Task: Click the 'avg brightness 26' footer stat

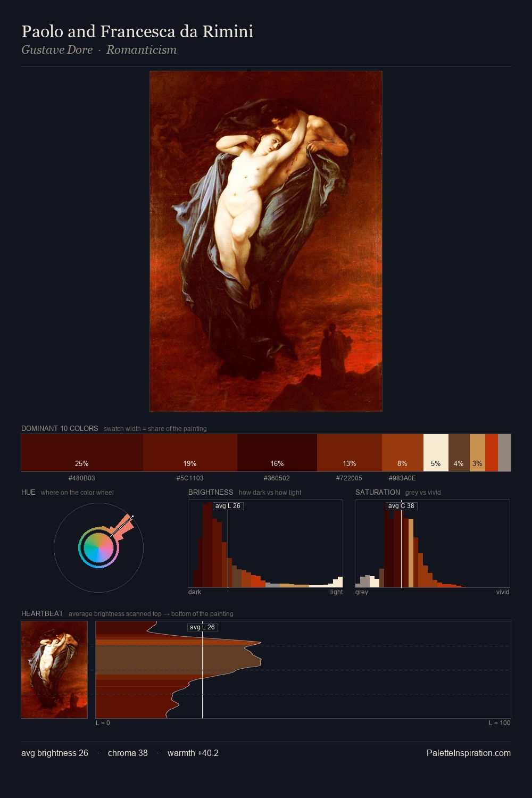Action: click(55, 753)
